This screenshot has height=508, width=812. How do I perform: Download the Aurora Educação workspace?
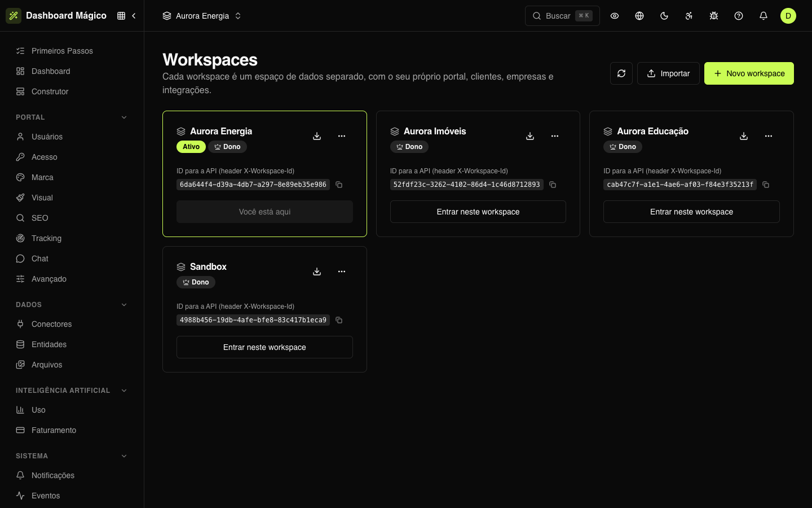744,136
